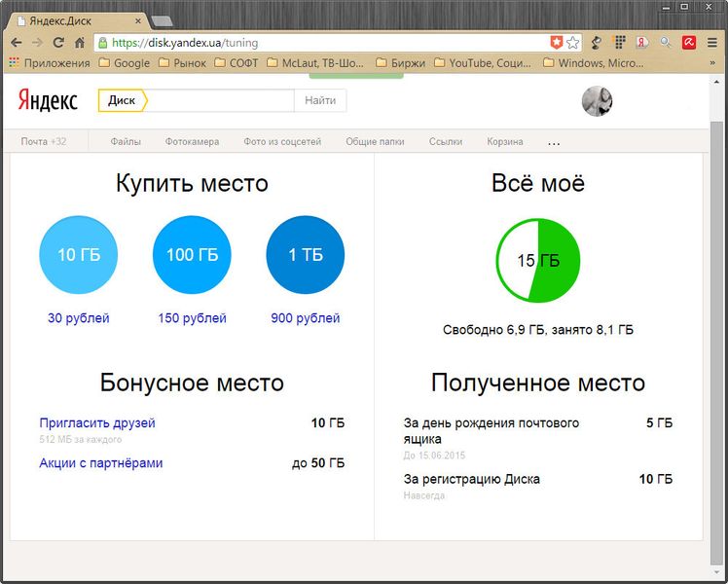Click the 30 рублей price link
This screenshot has height=584, width=728.
point(79,318)
